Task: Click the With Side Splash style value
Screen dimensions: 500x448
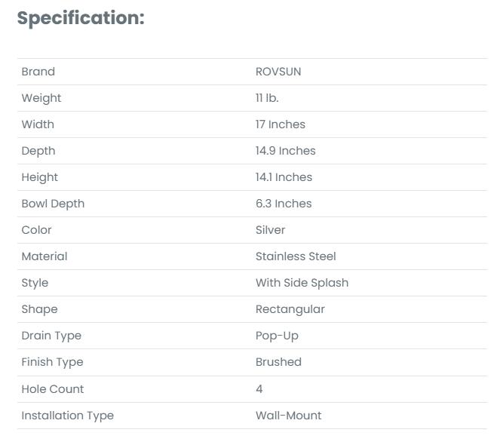Action: pos(302,283)
